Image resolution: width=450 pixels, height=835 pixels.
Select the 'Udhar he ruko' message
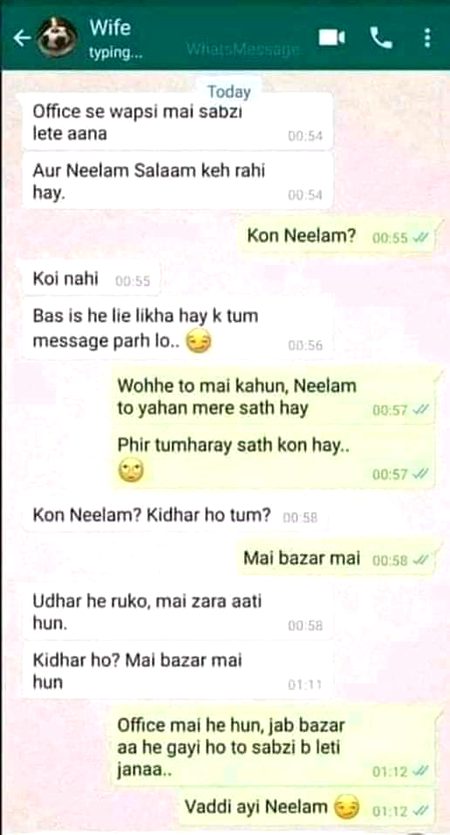coord(178,612)
